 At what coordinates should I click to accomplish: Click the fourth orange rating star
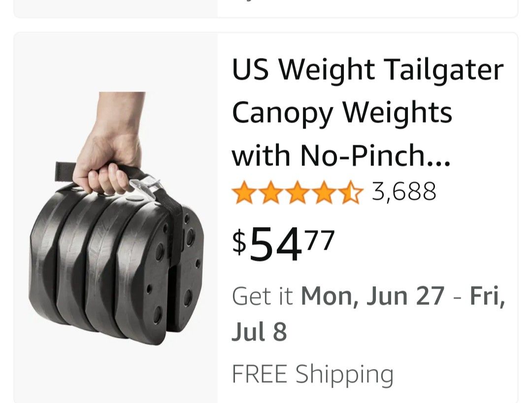coord(325,192)
